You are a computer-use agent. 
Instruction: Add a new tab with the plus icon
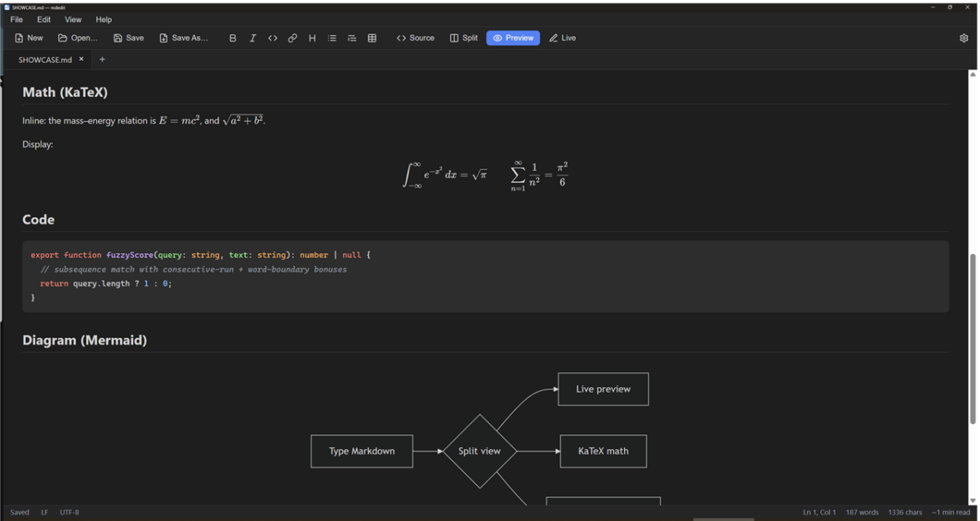point(102,59)
